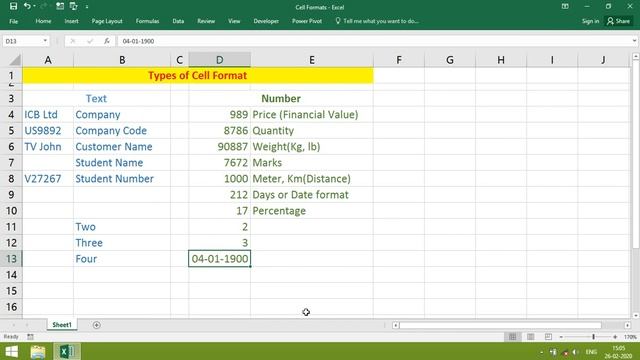Switch to the View tab
Image resolution: width=640 pixels, height=360 pixels.
click(234, 21)
